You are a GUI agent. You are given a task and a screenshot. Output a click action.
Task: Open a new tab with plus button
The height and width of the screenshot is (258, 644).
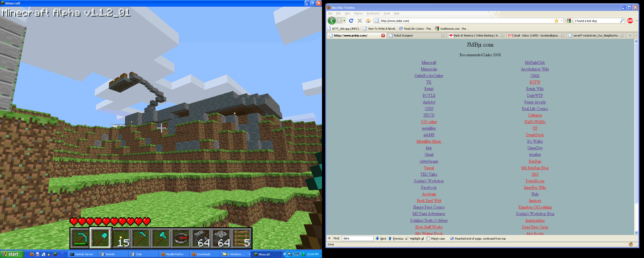point(630,36)
